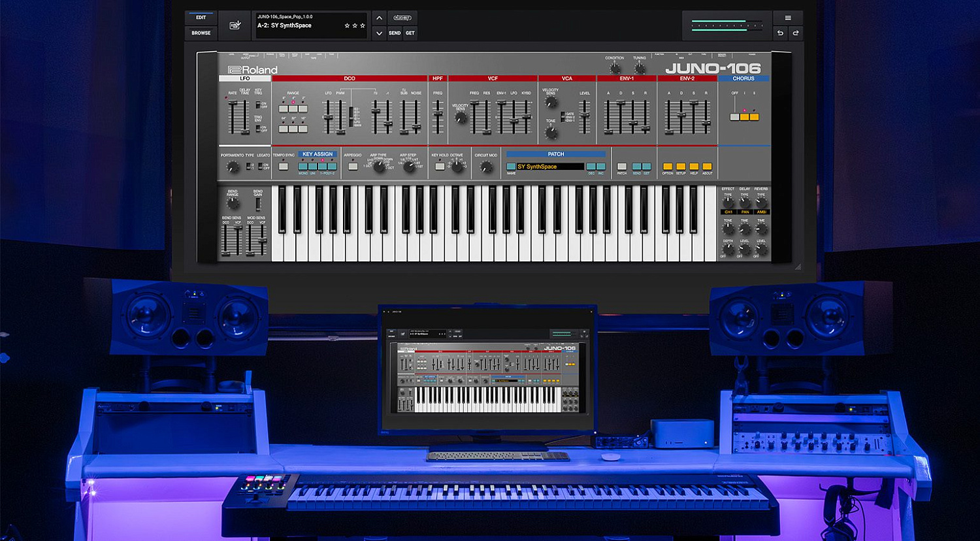Toggle the portamento TYPE switch
Viewport: 980px width, 541px height.
coord(248,166)
